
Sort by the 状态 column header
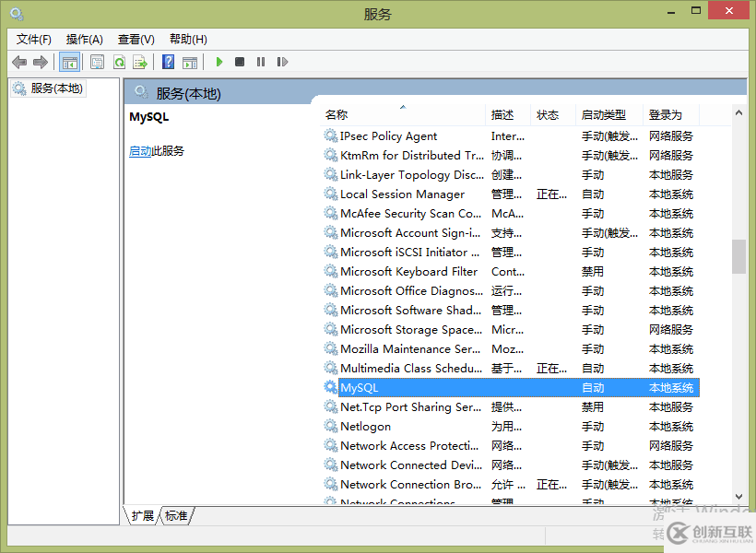(553, 114)
